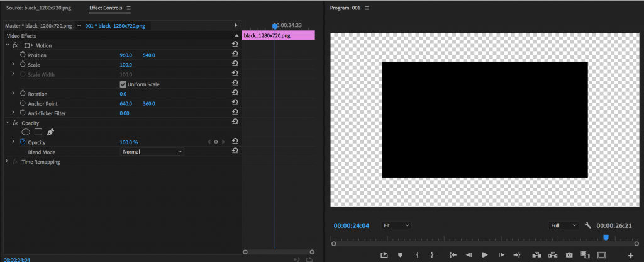Click the Program monitor zoom scroll bar

coord(485,244)
